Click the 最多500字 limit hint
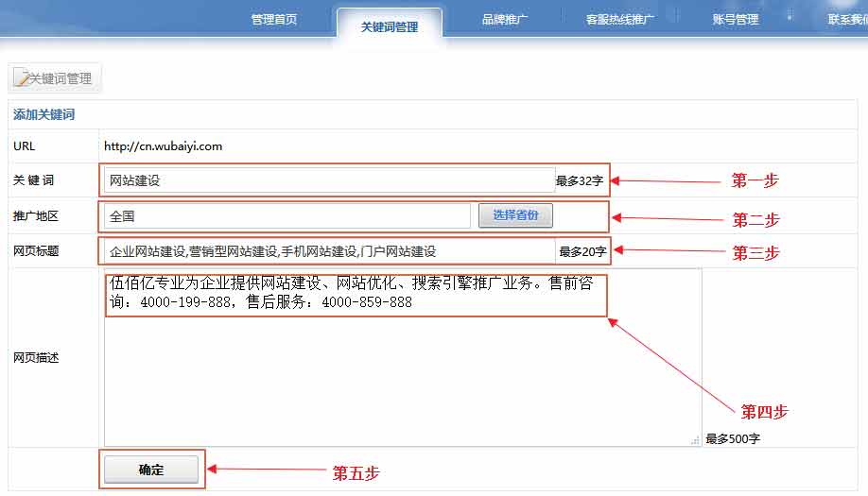868x496 pixels. tap(733, 439)
